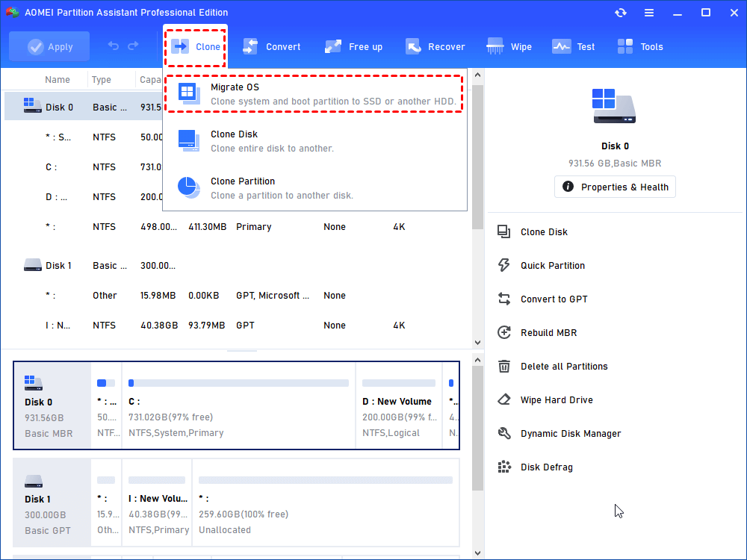Click the refresh icon in title bar
The width and height of the screenshot is (747, 560).
(621, 13)
